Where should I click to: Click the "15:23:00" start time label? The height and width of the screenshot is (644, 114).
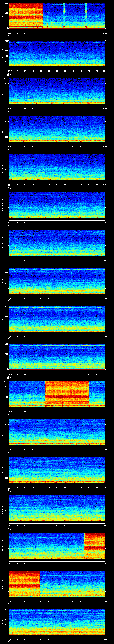click(x=9, y=374)
